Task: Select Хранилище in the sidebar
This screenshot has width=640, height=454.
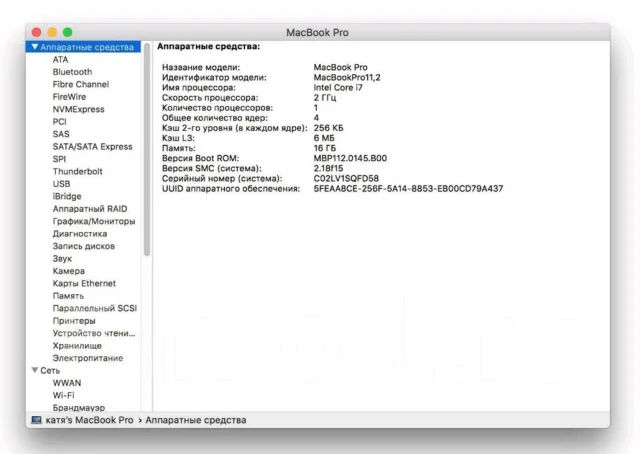Action: point(77,346)
